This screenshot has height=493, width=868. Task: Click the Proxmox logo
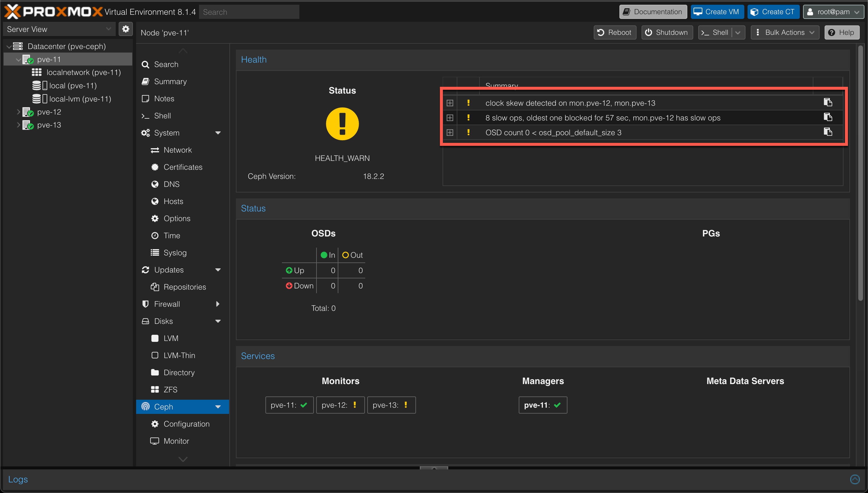coord(53,12)
